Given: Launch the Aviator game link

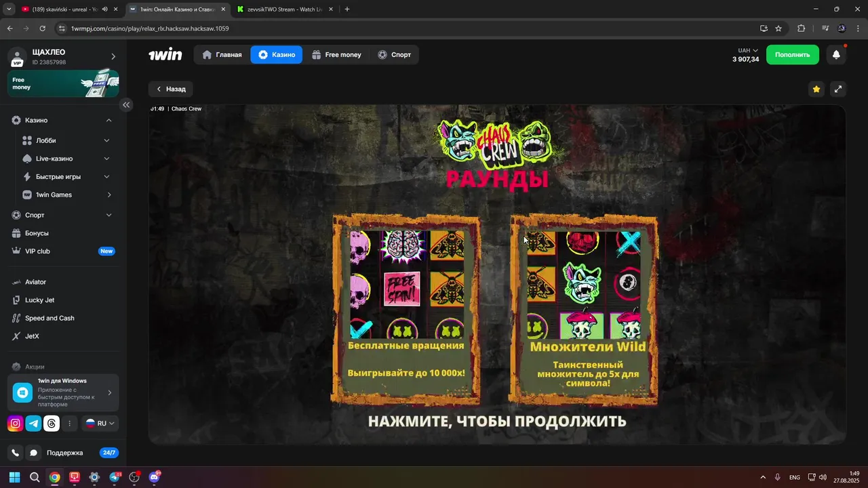Looking at the screenshot, I should tap(35, 282).
